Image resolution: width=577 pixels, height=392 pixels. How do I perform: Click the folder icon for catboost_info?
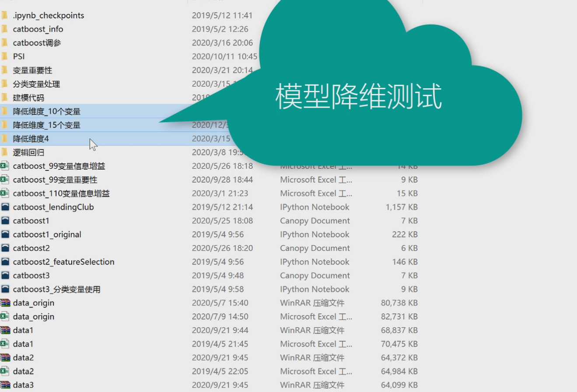pyautogui.click(x=7, y=29)
